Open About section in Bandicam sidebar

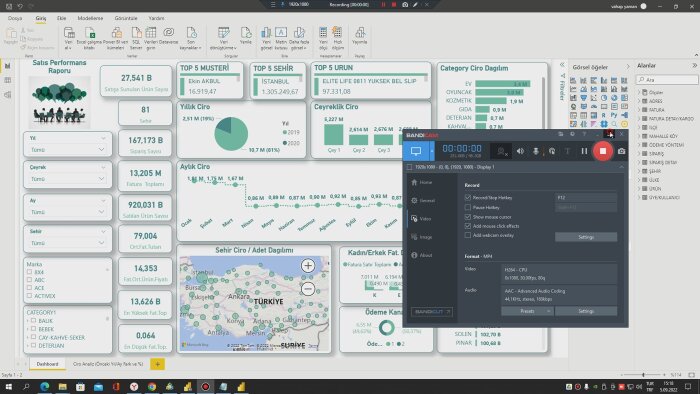(421, 255)
